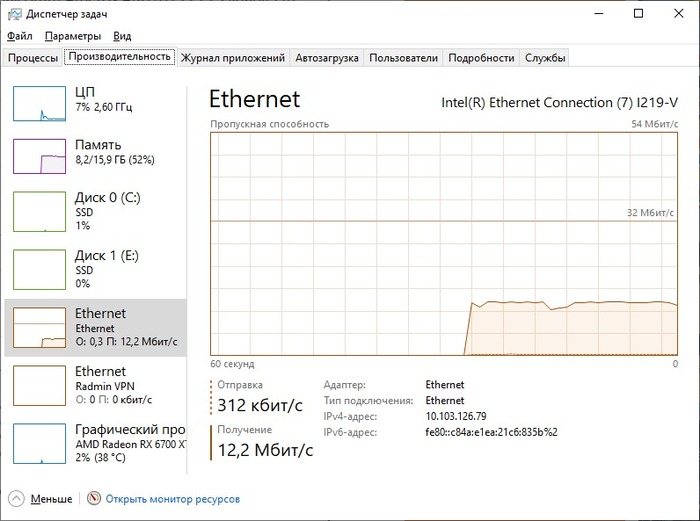This screenshot has height=521, width=700.
Task: Select the Память memory graph thumbnail
Action: [x=39, y=157]
